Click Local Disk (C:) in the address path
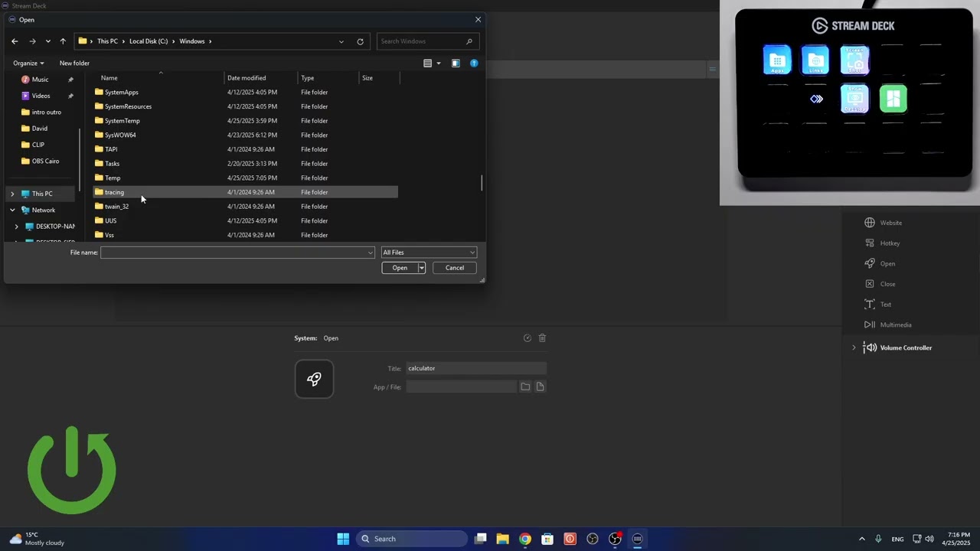The width and height of the screenshot is (980, 551). click(x=149, y=41)
